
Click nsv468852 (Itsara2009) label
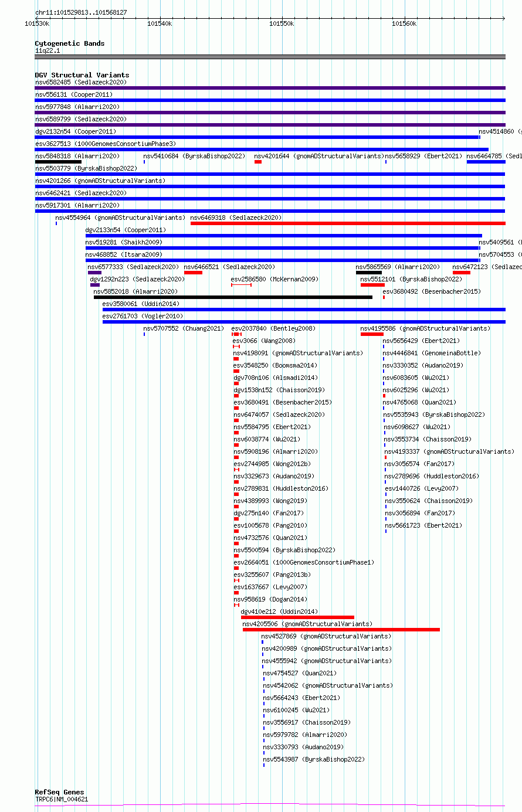[x=124, y=254]
